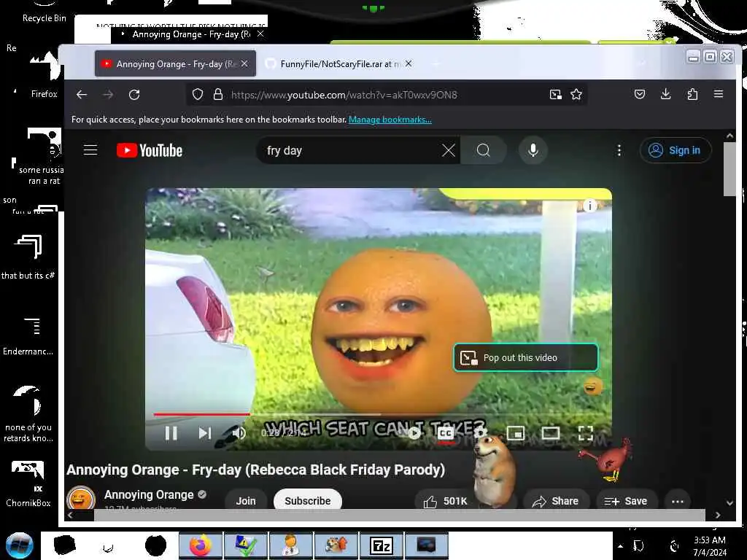Click the padlock site info icon
747x560 pixels.
click(218, 95)
